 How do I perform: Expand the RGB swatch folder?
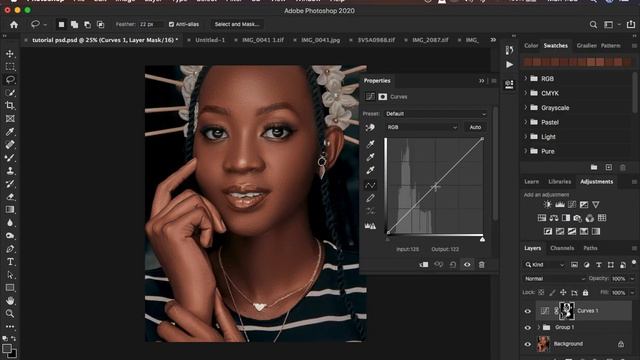coord(526,78)
